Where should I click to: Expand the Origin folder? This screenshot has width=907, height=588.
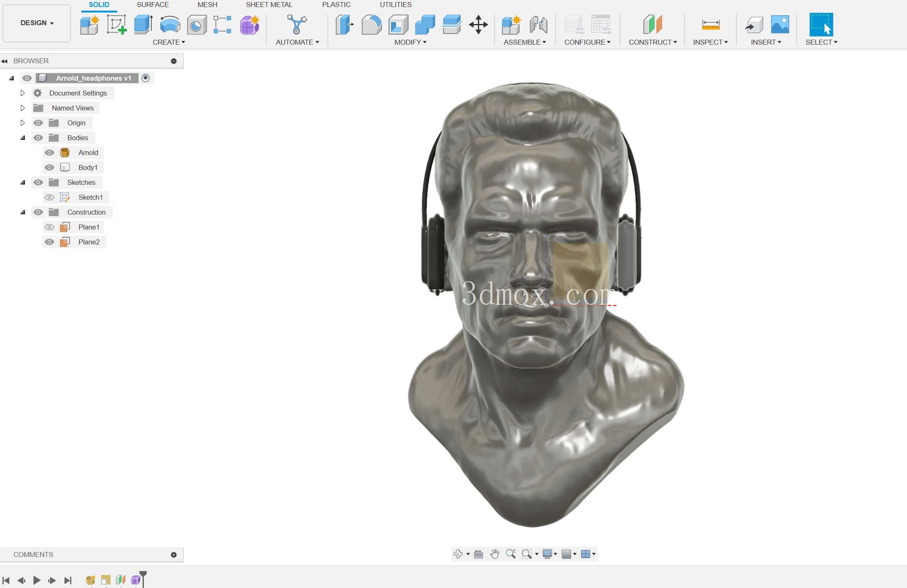(23, 123)
